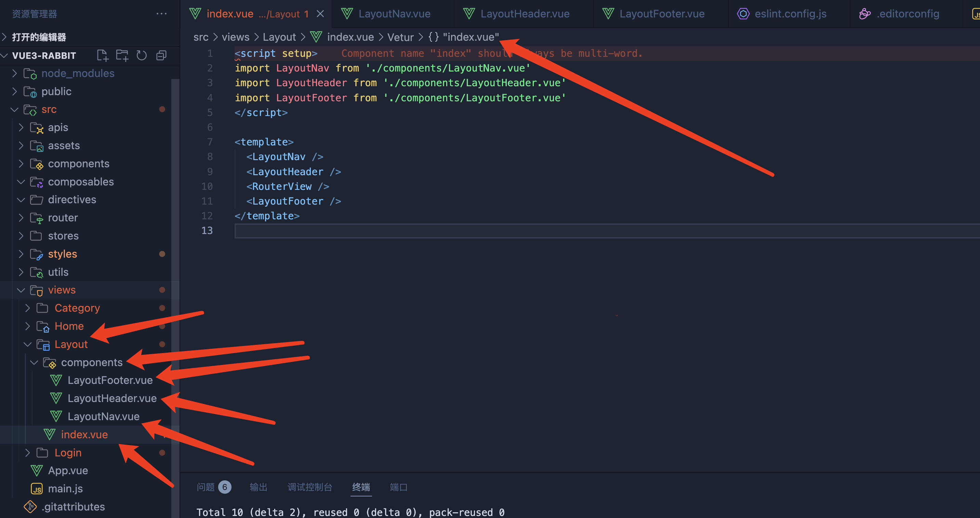Click the empty line 13 in the editor

(x=456, y=231)
